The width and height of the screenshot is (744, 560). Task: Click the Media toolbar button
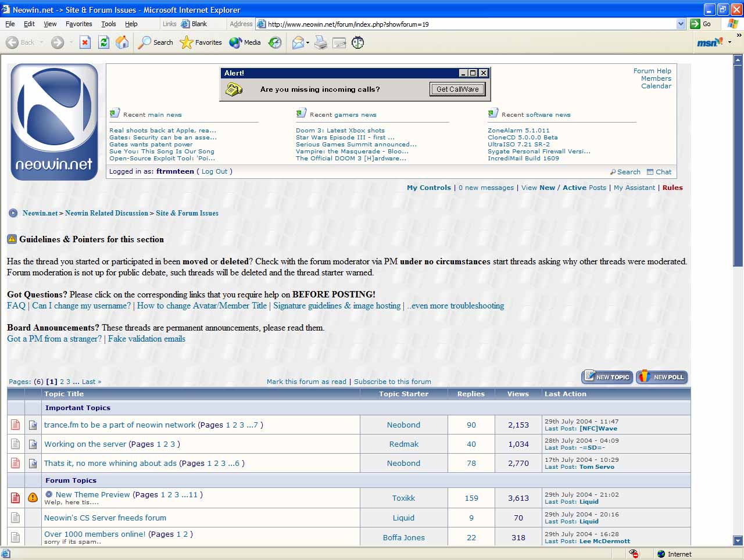pos(245,42)
